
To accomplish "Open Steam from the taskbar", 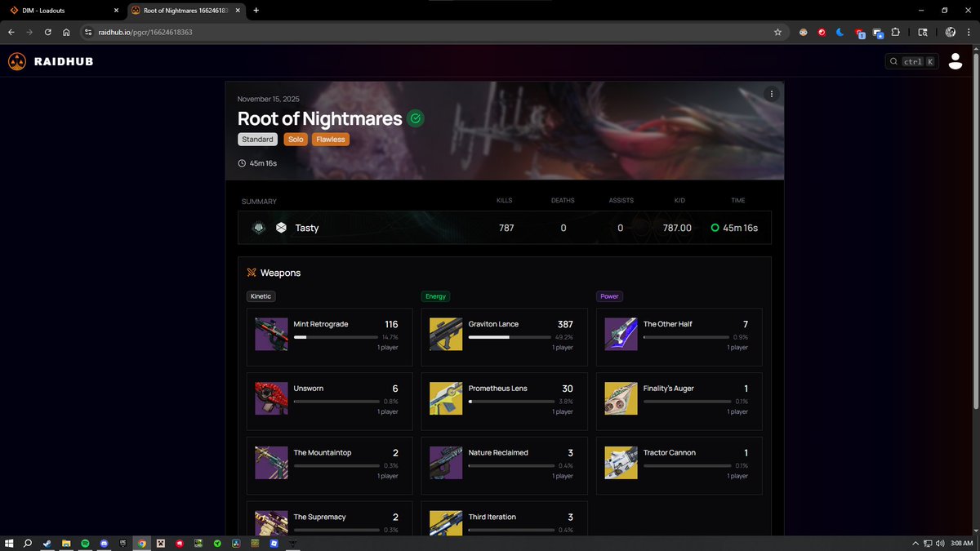I will [x=47, y=543].
